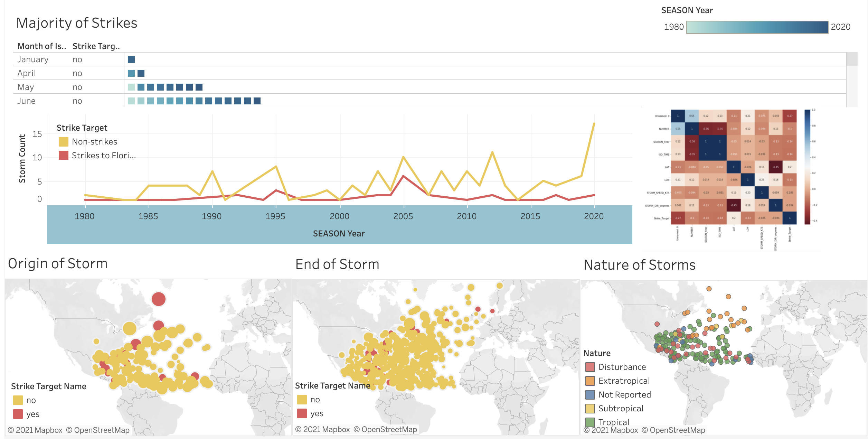Click the End of Storm title
This screenshot has height=439, width=868.
point(337,264)
